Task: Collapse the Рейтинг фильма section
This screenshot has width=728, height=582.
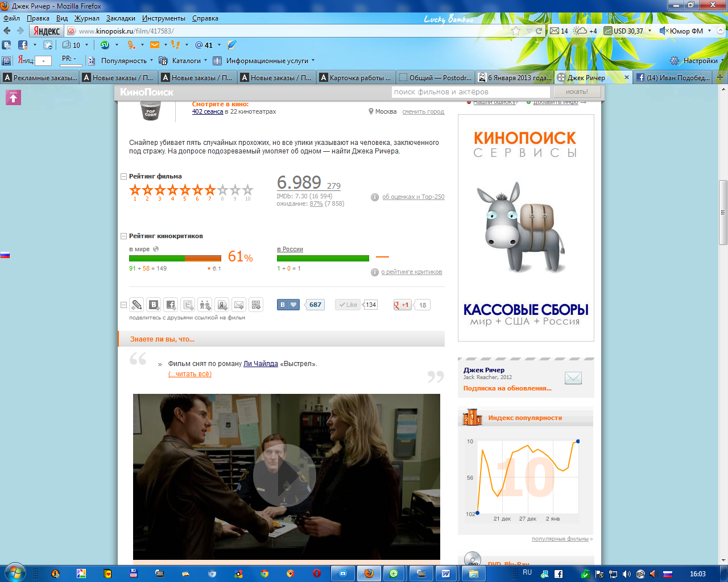Action: click(x=123, y=177)
